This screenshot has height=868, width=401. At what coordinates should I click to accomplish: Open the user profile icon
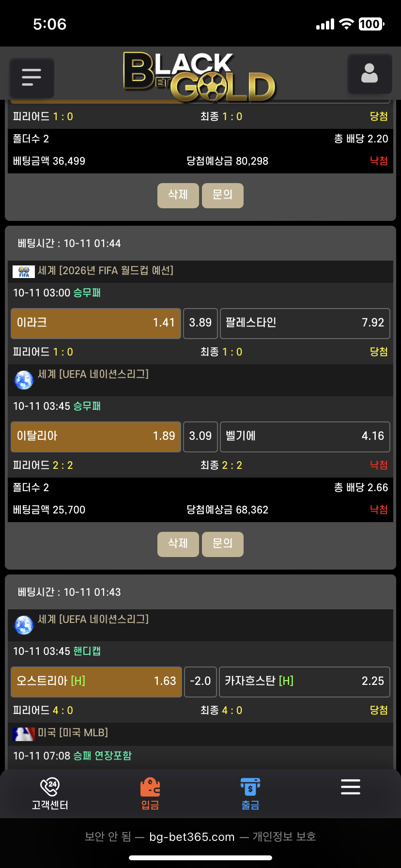click(x=370, y=74)
